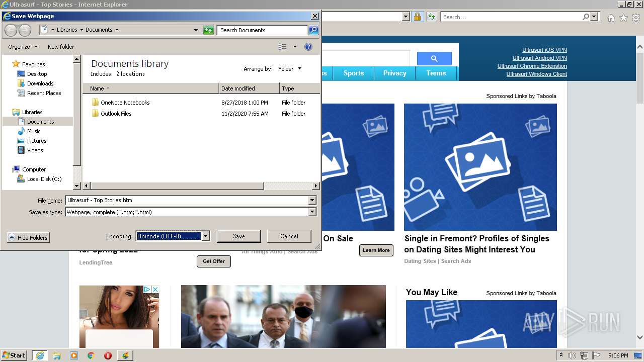Click the File name input field

(187, 200)
